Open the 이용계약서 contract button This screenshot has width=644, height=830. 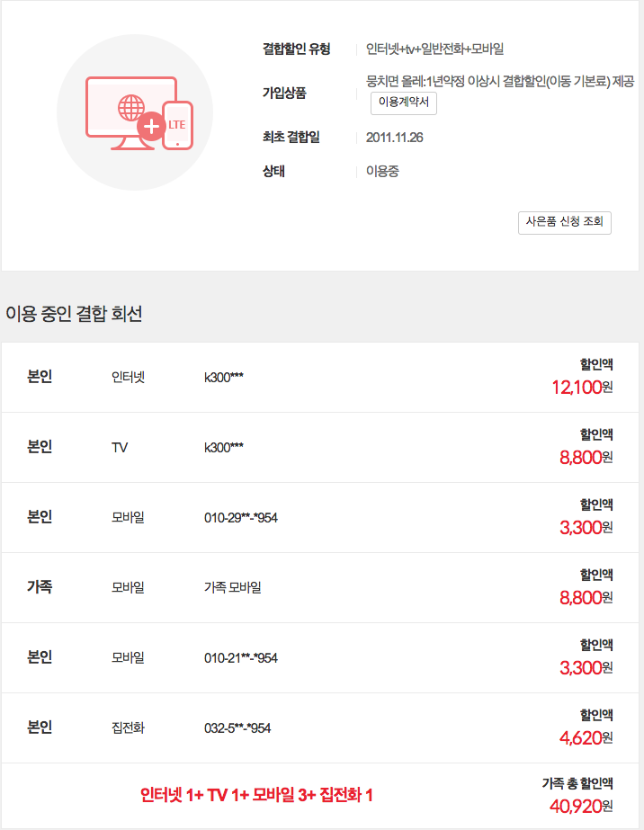pos(404,103)
